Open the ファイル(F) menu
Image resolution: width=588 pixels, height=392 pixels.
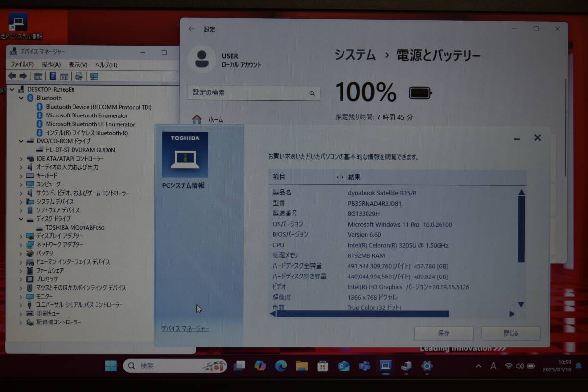tap(22, 64)
